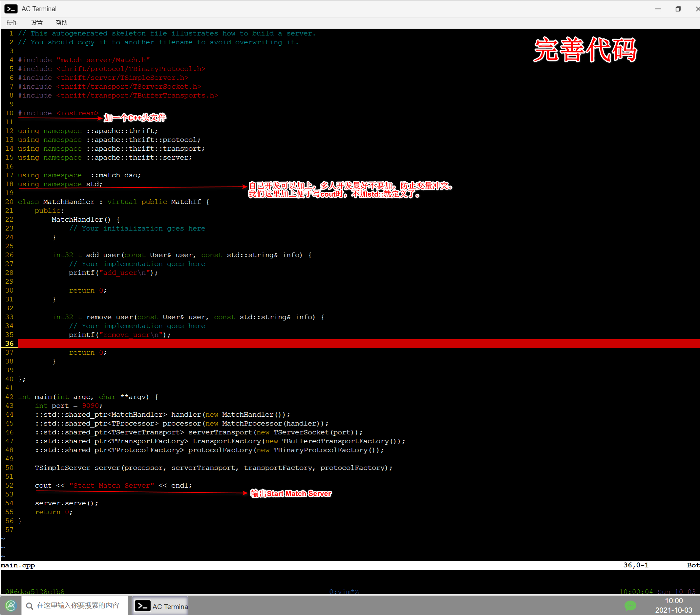The width and height of the screenshot is (700, 615).
Task: Click the serverTransport line 46
Action: pos(199,433)
